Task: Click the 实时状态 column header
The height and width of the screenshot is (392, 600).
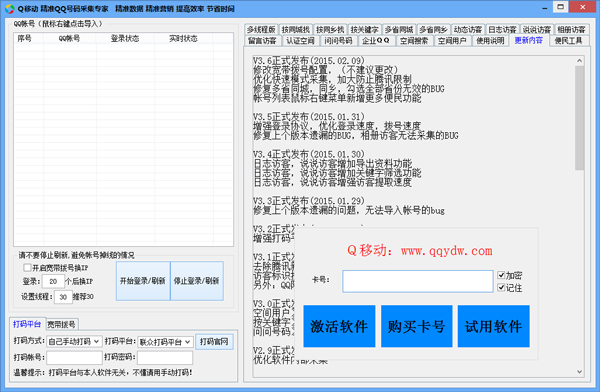Action: pyautogui.click(x=183, y=38)
